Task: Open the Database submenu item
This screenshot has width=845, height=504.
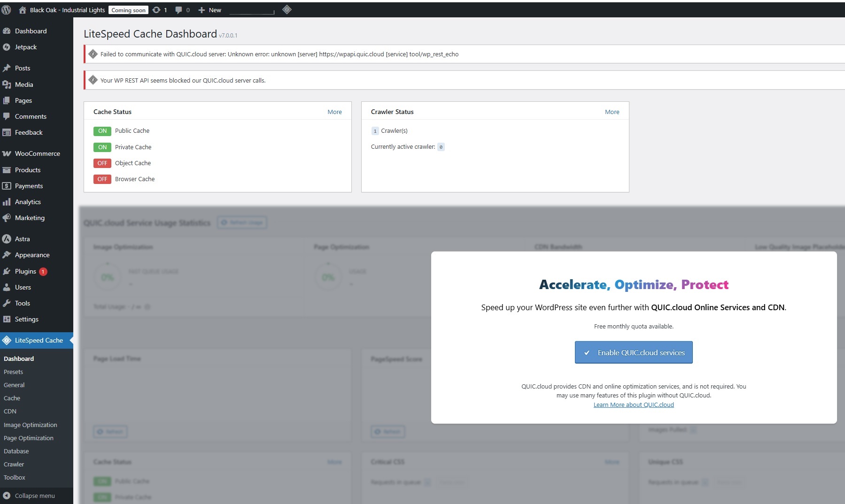Action: pos(16,451)
